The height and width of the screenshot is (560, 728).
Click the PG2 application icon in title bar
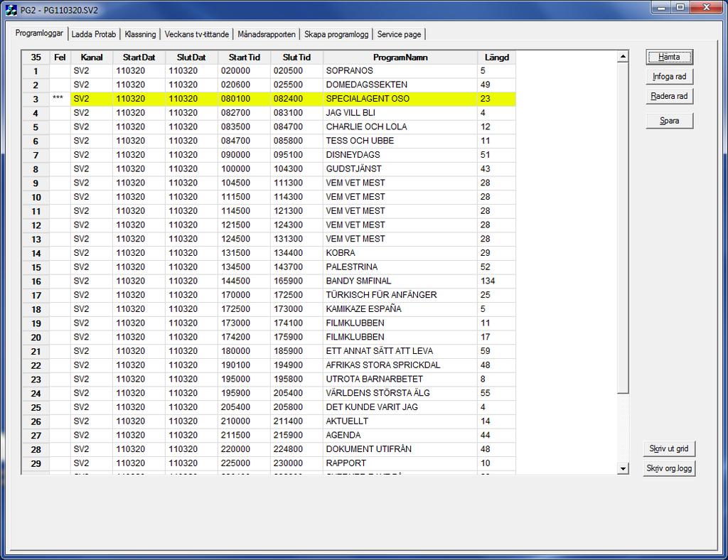point(11,9)
